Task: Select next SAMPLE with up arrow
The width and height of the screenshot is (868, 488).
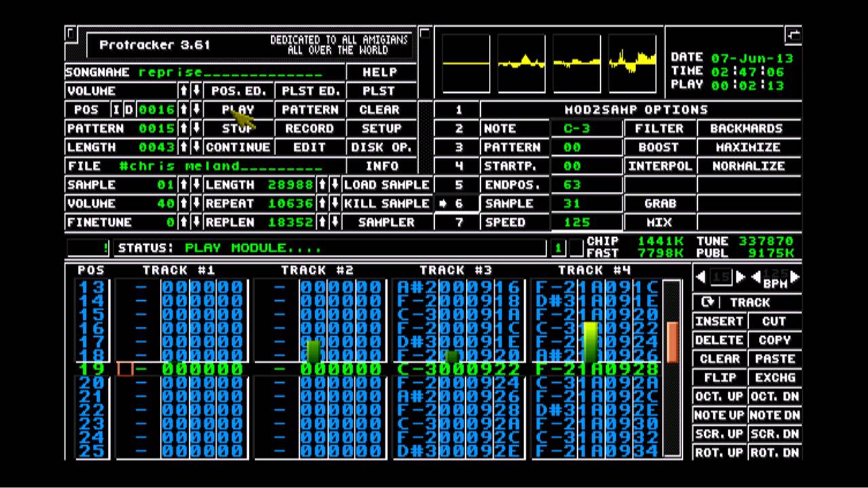Action: (183, 184)
